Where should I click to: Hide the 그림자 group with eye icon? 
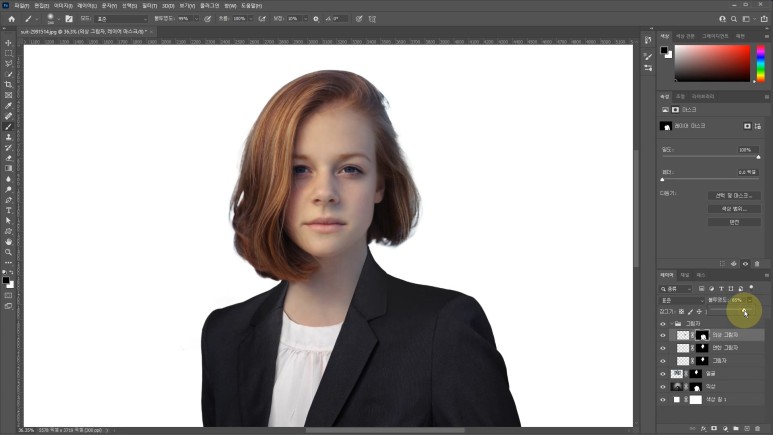663,324
